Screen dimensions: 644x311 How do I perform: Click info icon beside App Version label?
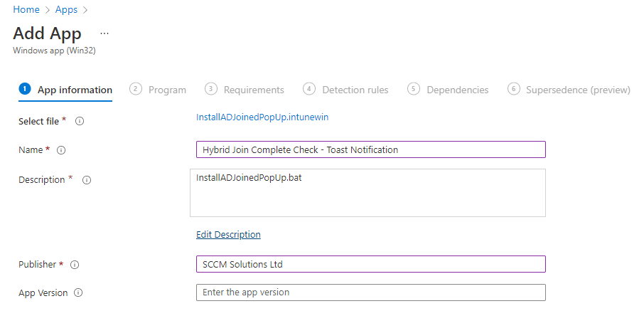tap(78, 292)
